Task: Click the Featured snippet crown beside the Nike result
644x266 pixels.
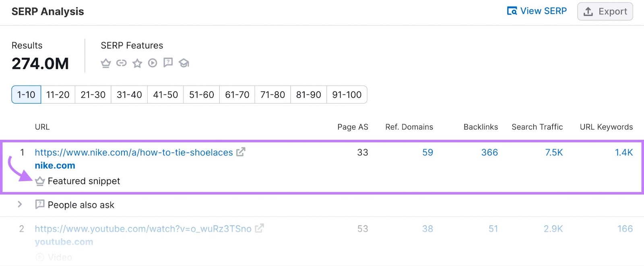Action: click(x=40, y=181)
